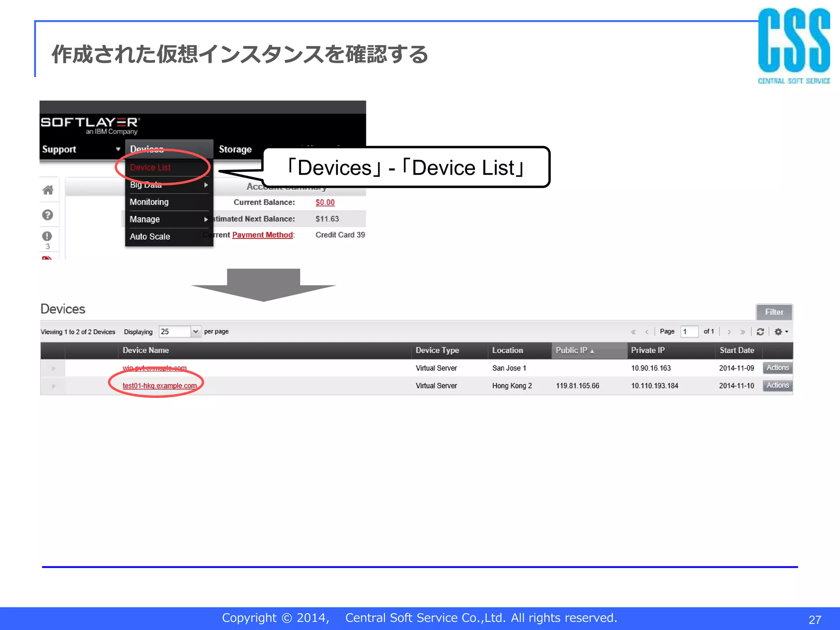This screenshot has height=630, width=840.
Task: Open Actions for test01-hkg.example.com
Action: pos(778,386)
